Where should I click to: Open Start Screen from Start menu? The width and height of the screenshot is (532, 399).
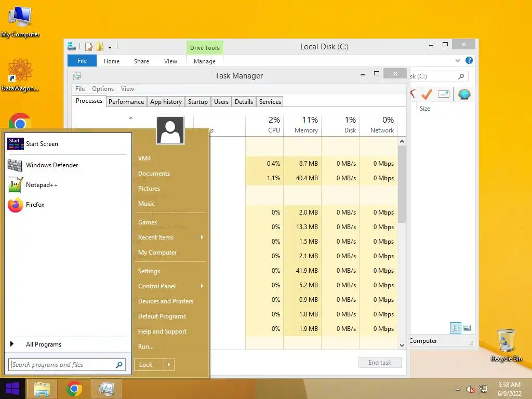[x=67, y=144]
